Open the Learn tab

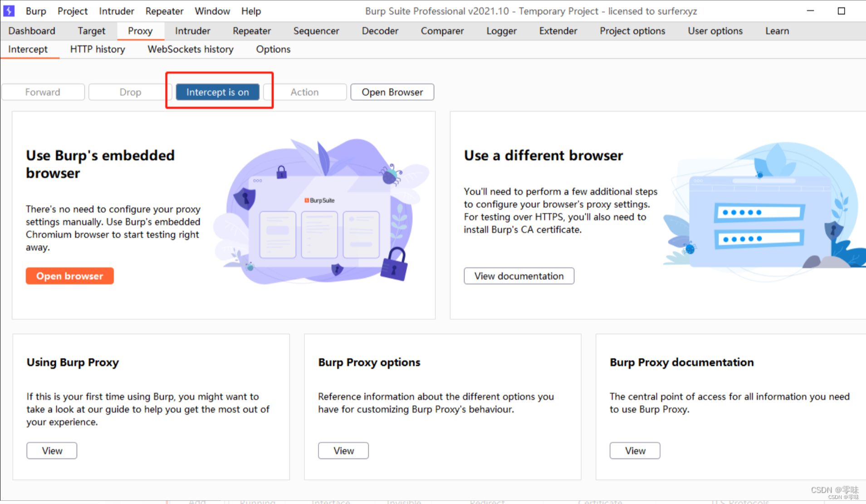pyautogui.click(x=777, y=31)
